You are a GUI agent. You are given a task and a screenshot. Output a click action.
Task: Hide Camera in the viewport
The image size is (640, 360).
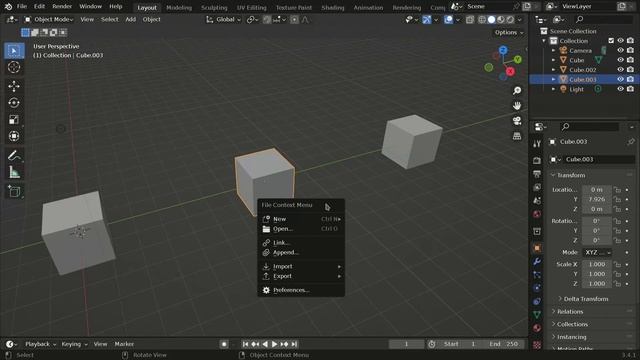coord(620,51)
